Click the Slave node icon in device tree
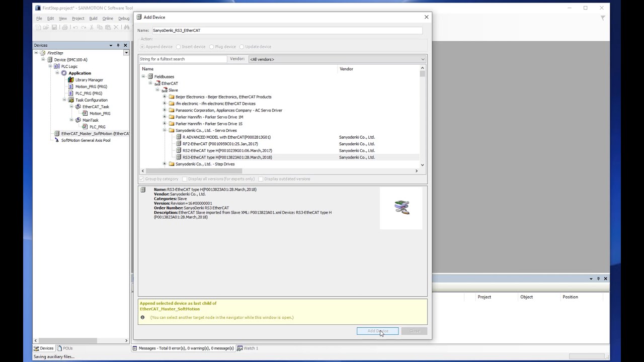 165,90
